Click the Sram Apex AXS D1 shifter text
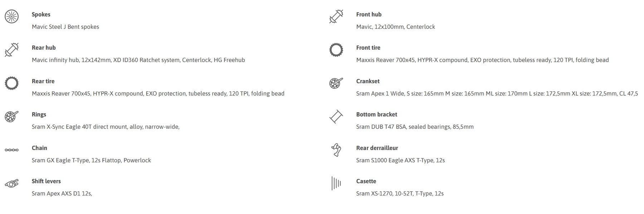This screenshot has height=214, width=644. pyautogui.click(x=62, y=194)
